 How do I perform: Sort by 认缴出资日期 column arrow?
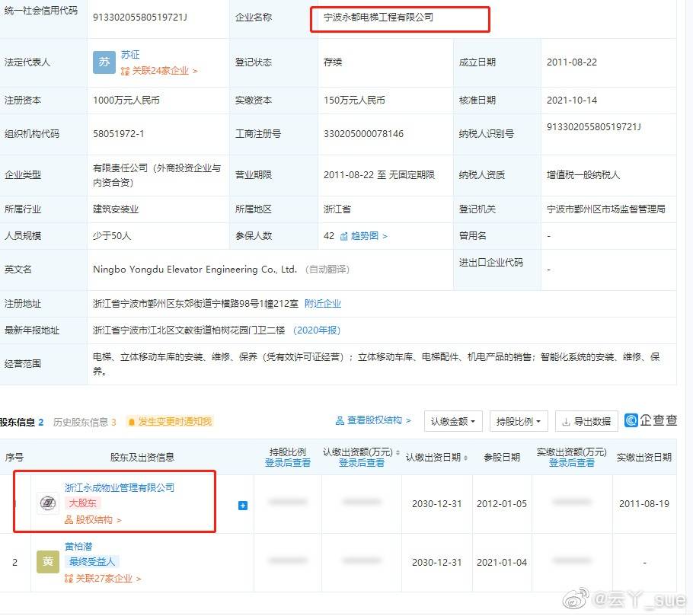(465, 458)
